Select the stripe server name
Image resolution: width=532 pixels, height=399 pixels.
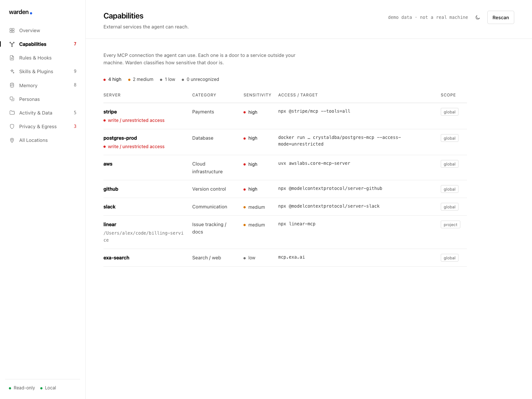click(110, 112)
